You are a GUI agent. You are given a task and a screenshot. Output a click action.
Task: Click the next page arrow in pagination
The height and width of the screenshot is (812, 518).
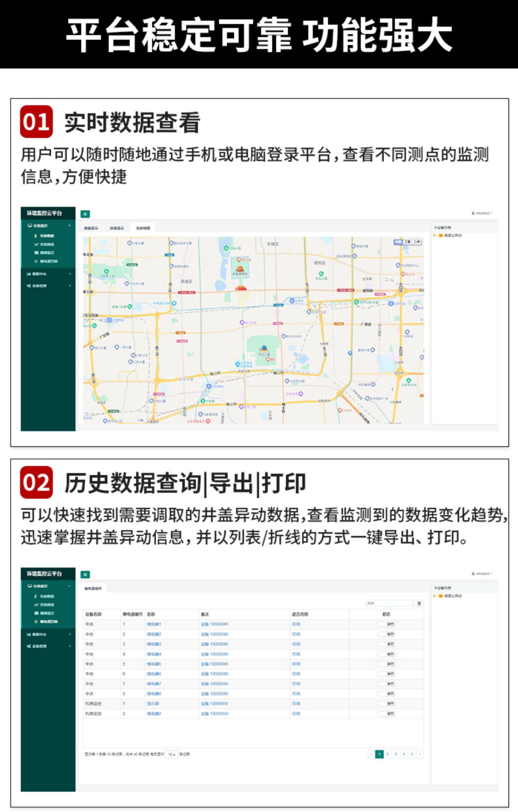420,754
